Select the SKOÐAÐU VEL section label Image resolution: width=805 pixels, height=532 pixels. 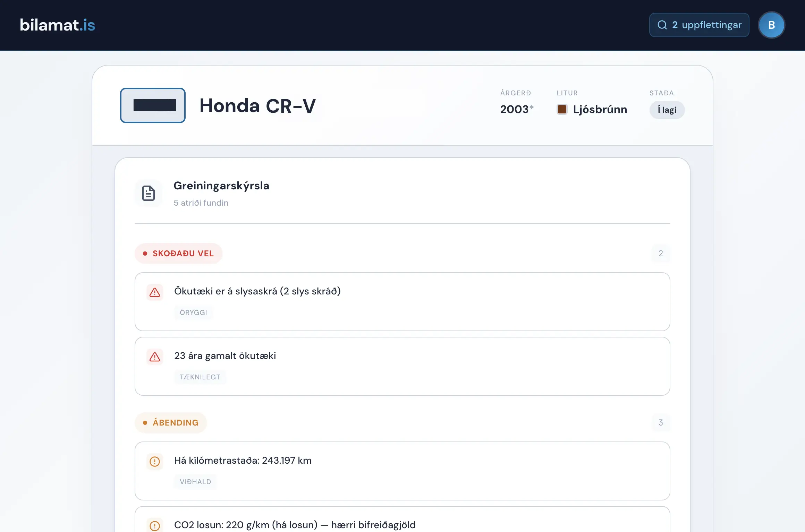pyautogui.click(x=178, y=254)
